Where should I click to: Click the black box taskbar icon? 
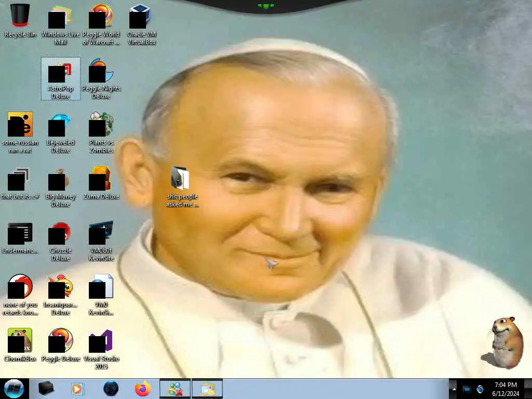[x=46, y=389]
